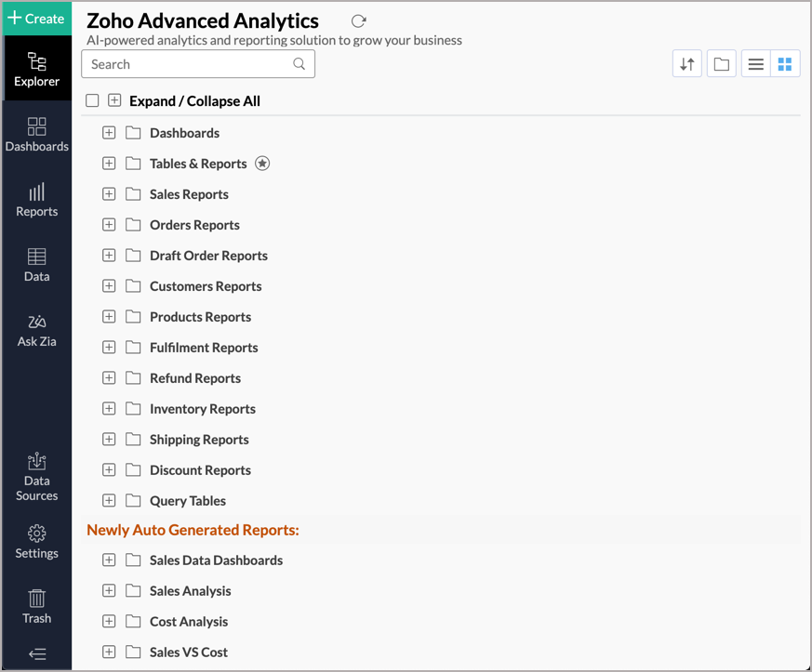Image resolution: width=812 pixels, height=672 pixels.
Task: Collapse the left sidebar
Action: click(x=36, y=654)
